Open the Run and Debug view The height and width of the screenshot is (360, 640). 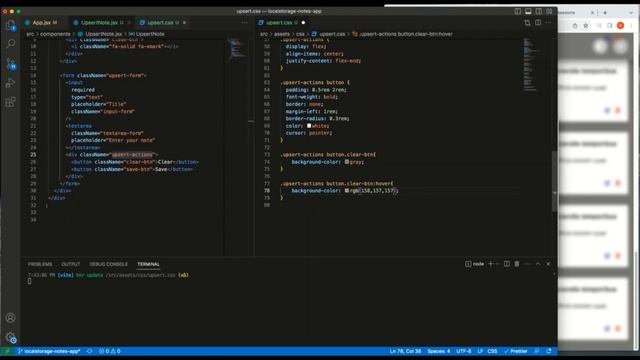tap(11, 82)
